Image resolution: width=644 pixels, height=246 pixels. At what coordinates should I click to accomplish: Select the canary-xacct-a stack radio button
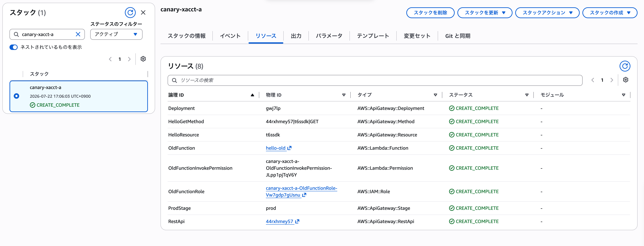pos(16,96)
